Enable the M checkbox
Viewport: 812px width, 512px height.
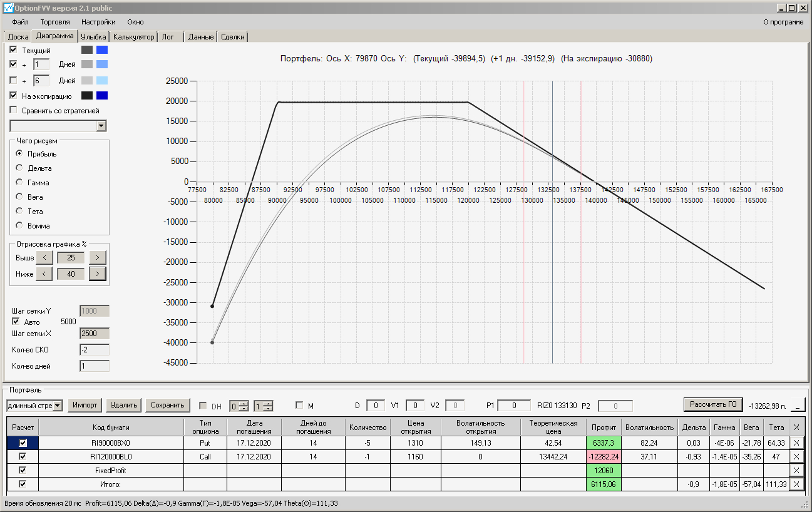tap(299, 406)
